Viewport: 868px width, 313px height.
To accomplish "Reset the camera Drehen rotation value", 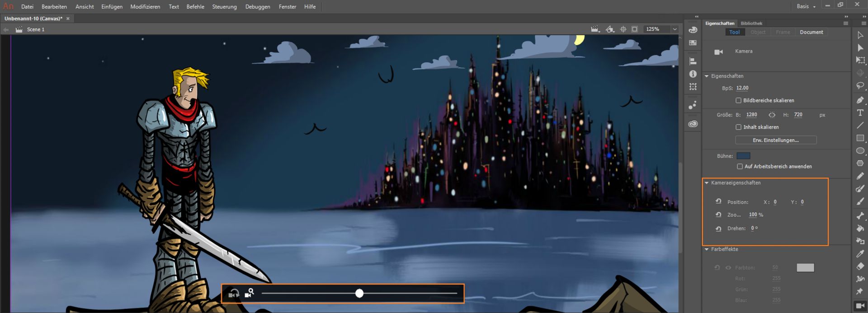I will [718, 229].
